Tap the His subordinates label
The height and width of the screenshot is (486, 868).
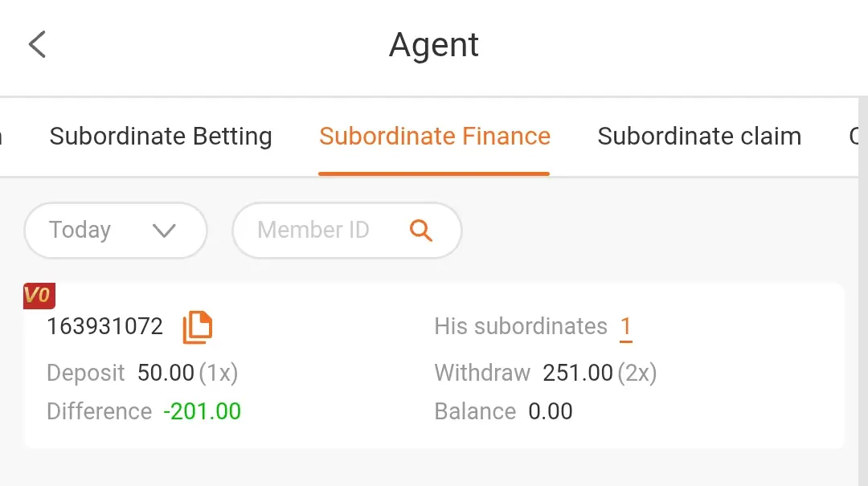[521, 327]
